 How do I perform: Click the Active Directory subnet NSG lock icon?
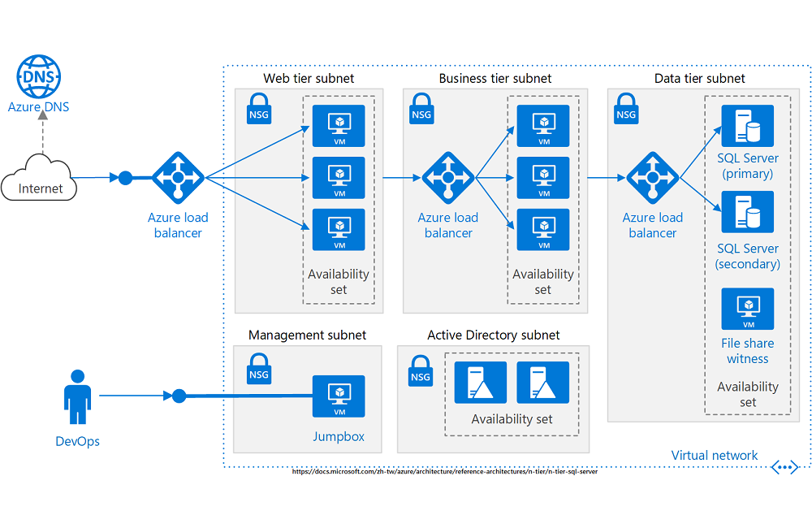(421, 371)
